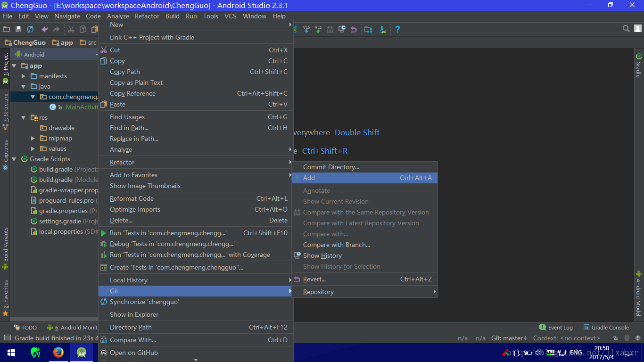
Task: Click the VCS Commit Changes icon
Action: pyautogui.click(x=318, y=29)
